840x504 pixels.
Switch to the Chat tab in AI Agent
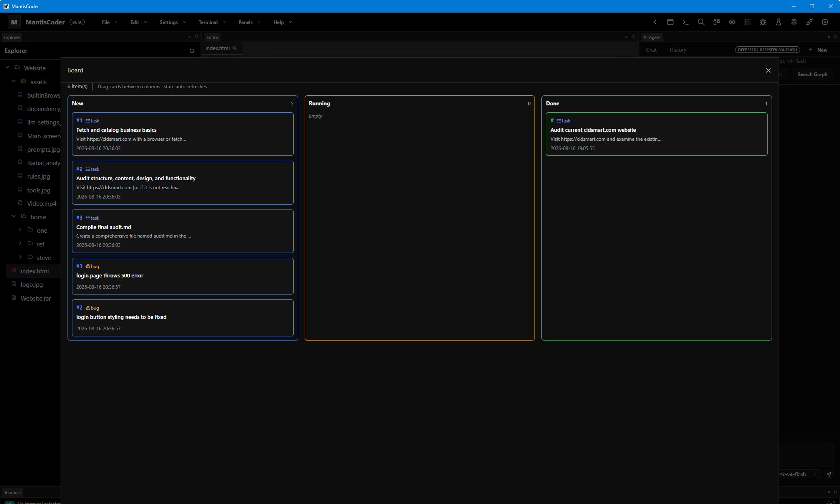point(651,50)
